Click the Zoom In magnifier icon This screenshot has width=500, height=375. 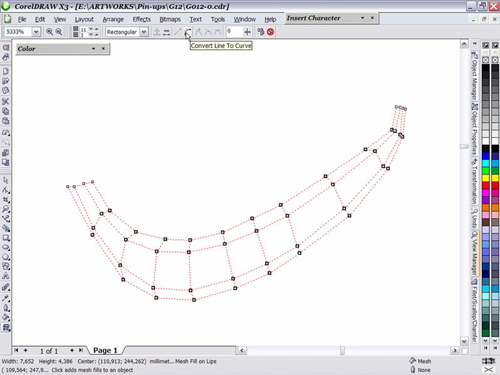tap(49, 32)
